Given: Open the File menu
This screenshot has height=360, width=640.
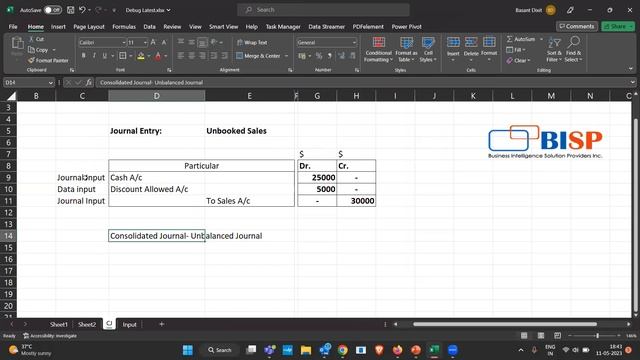Looking at the screenshot, I should coord(13,27).
